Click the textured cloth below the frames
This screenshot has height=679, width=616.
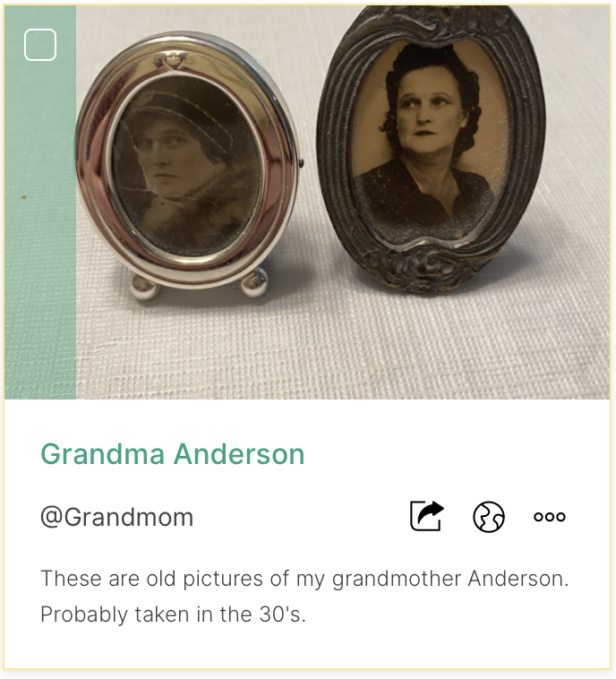[x=342, y=351]
